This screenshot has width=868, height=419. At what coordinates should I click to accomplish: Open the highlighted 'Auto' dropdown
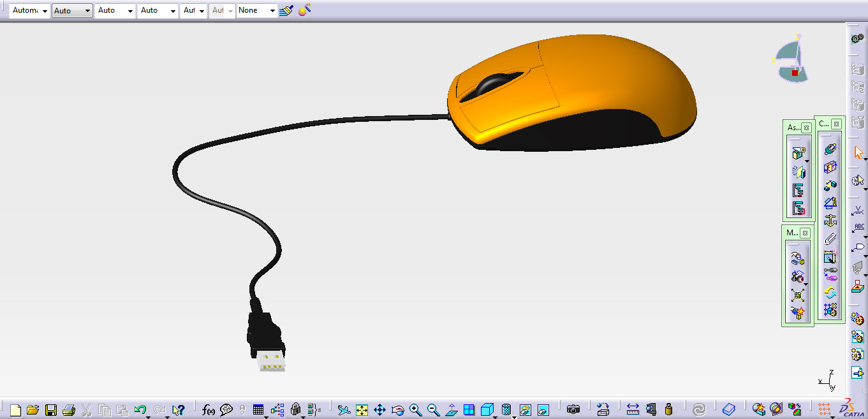(x=72, y=11)
